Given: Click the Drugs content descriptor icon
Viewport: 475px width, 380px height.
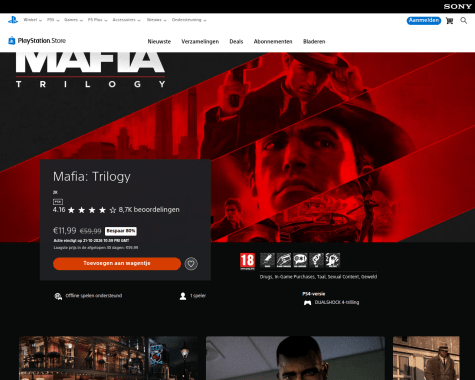Looking at the screenshot, I should [x=267, y=260].
